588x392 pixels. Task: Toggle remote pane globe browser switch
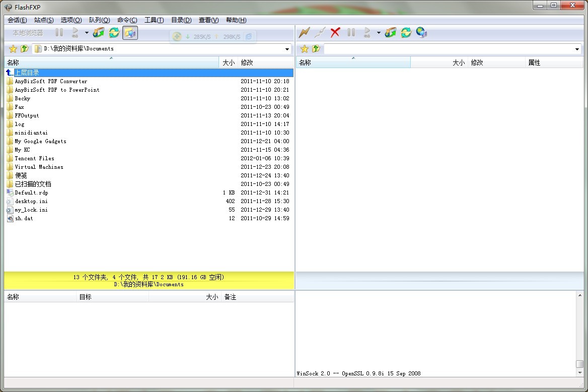tap(422, 33)
